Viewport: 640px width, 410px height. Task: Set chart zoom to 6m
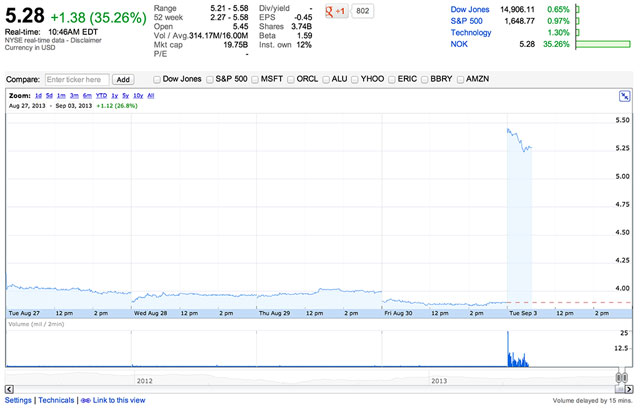[x=87, y=96]
